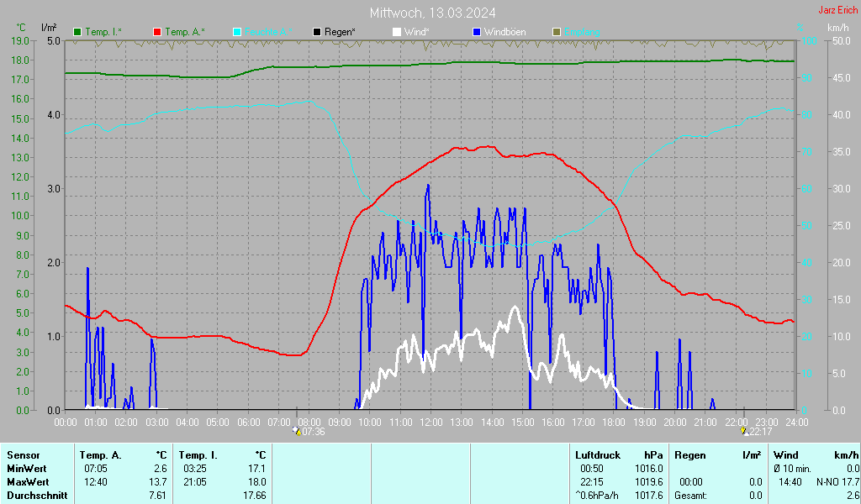Image resolution: width=861 pixels, height=504 pixels.
Task: Click the blue Windböen legend square
Action: coord(477,32)
